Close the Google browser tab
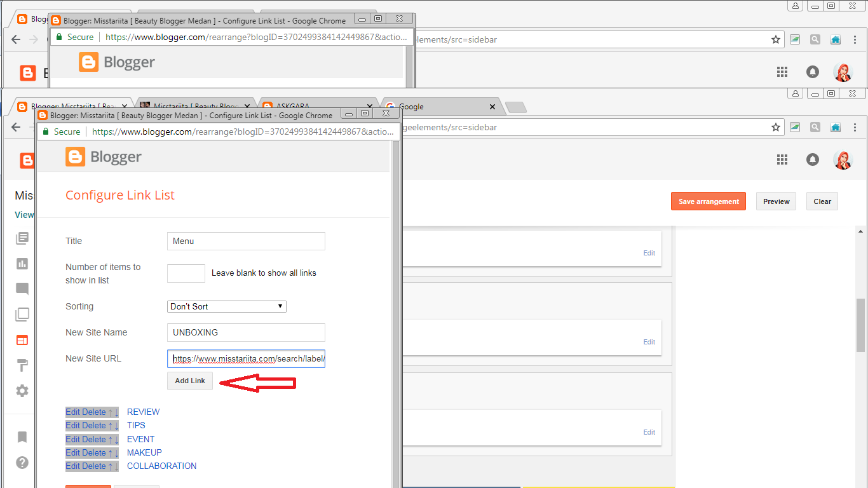 [x=492, y=107]
